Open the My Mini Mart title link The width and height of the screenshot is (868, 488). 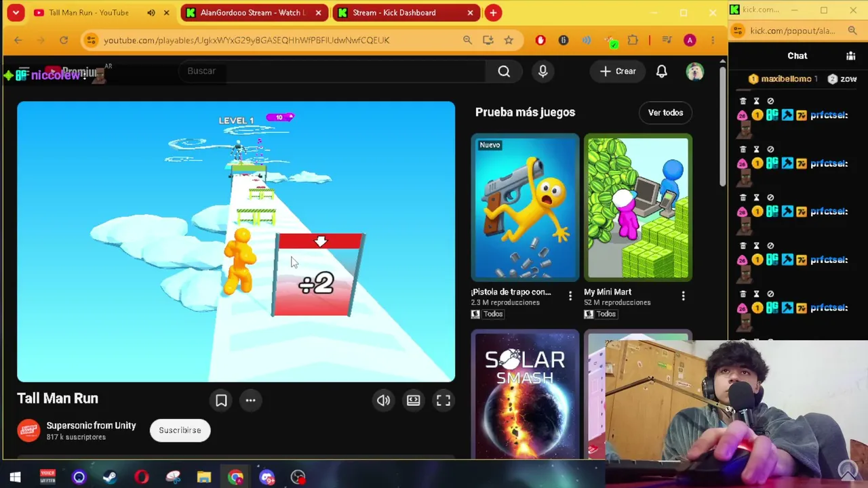pos(608,292)
